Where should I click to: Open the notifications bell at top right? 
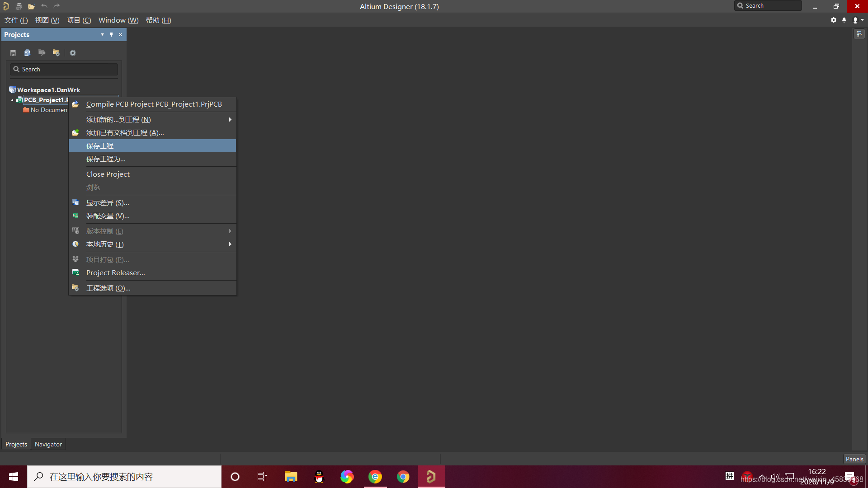coord(844,20)
